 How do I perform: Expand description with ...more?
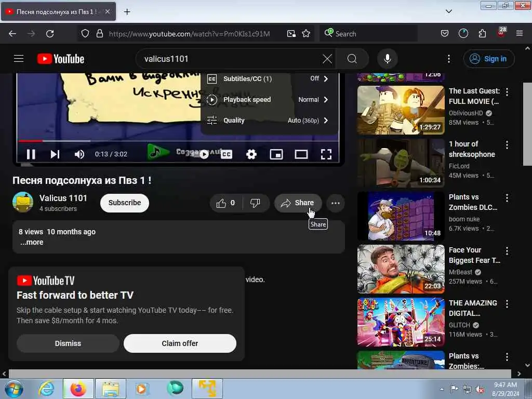point(32,242)
